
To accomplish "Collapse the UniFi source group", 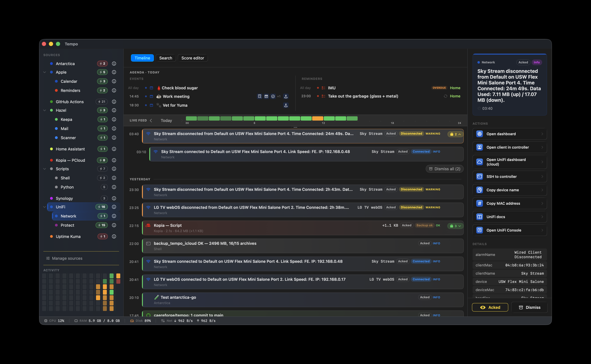I will pos(45,207).
